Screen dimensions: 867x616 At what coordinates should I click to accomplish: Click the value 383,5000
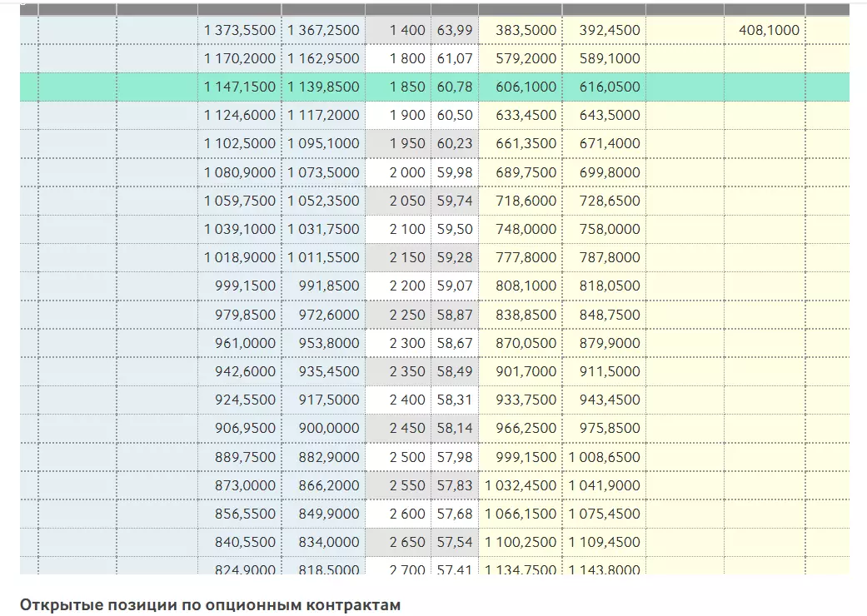(x=526, y=31)
